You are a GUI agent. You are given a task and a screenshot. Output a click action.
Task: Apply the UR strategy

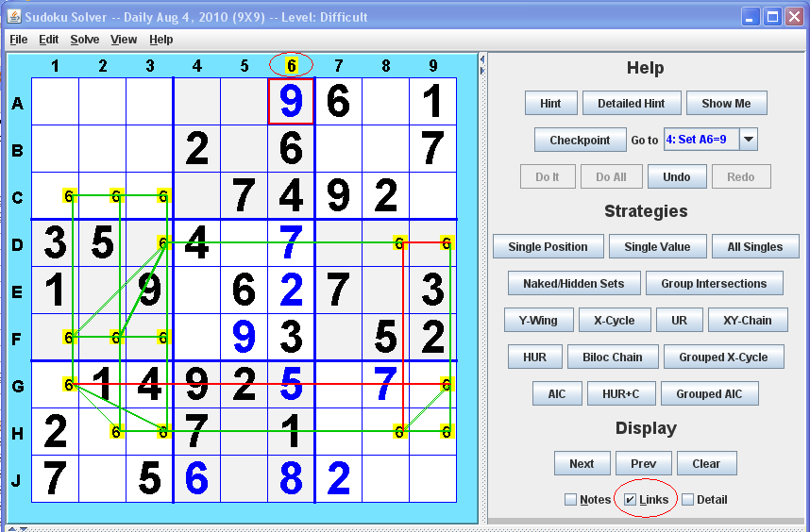pos(680,320)
